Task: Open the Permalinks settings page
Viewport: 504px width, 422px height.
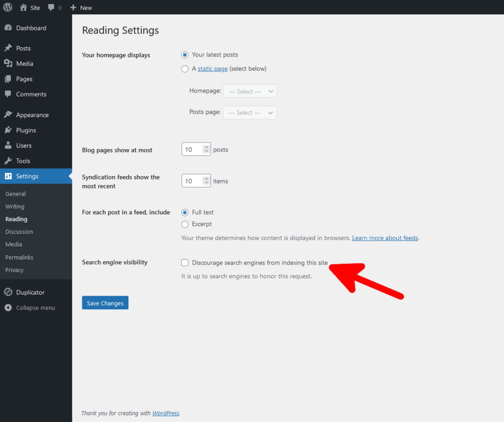Action: point(20,257)
